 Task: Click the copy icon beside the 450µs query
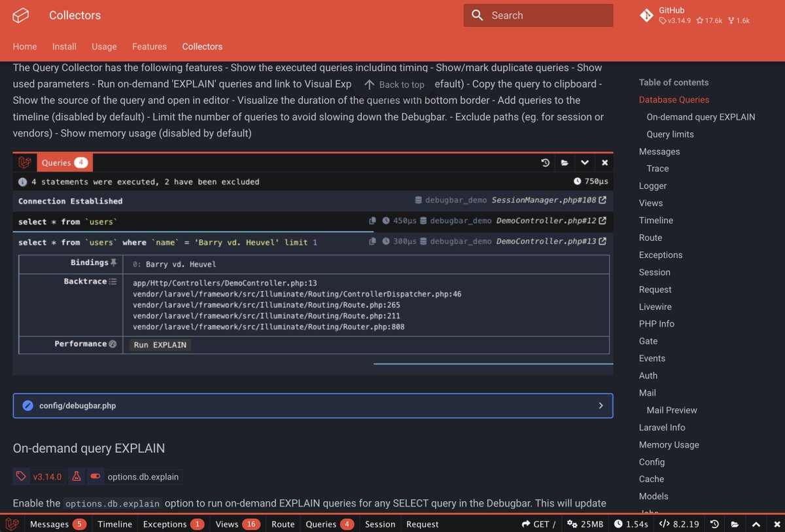(x=373, y=221)
